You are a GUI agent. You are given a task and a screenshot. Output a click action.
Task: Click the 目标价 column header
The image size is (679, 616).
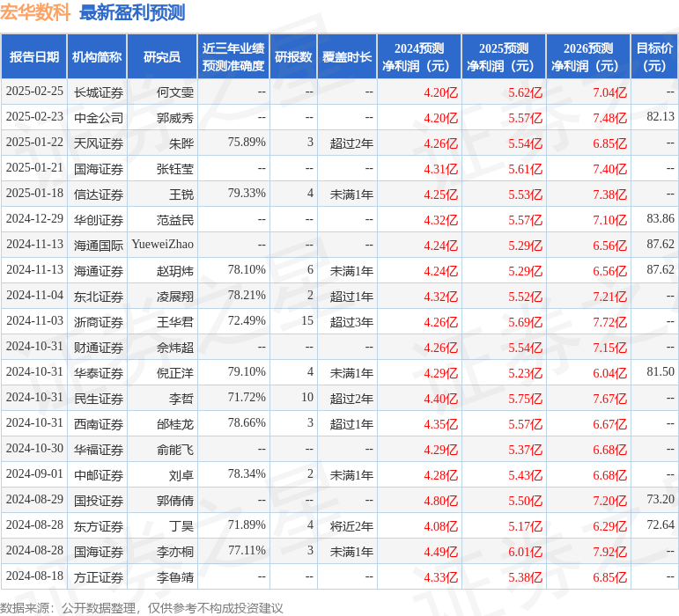(654, 57)
